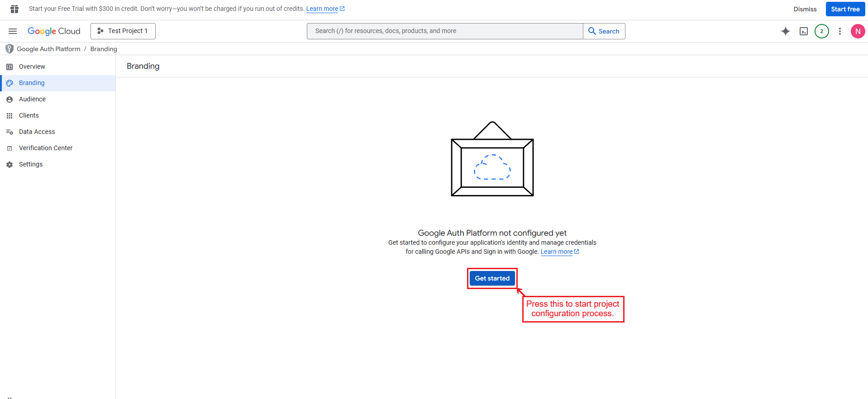Image resolution: width=868 pixels, height=399 pixels.
Task: Select Audience in the sidebar
Action: click(x=32, y=99)
